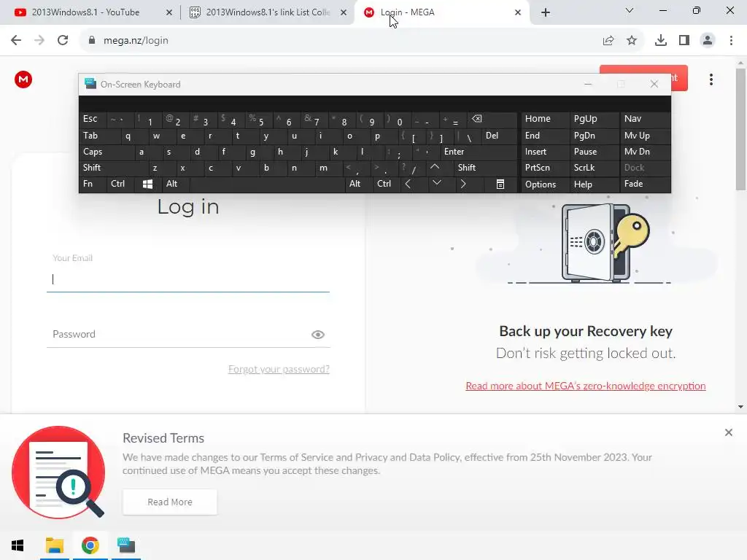
Task: Click the MEGA logo icon
Action: click(x=23, y=79)
